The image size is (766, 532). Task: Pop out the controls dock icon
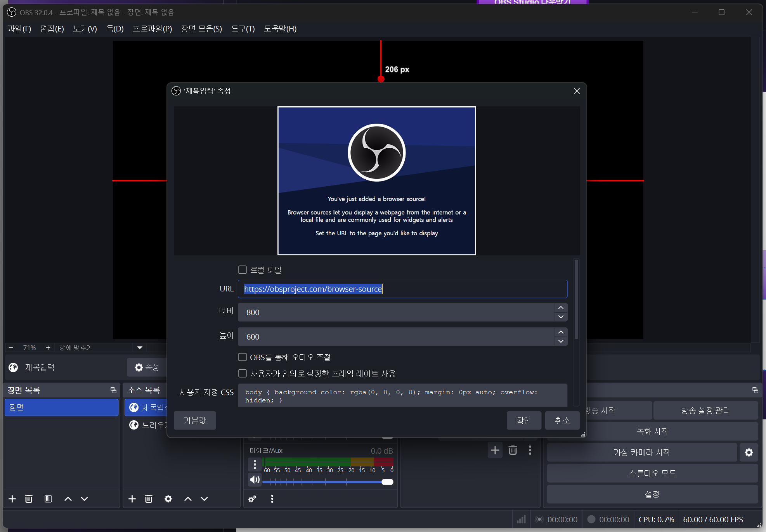(755, 390)
